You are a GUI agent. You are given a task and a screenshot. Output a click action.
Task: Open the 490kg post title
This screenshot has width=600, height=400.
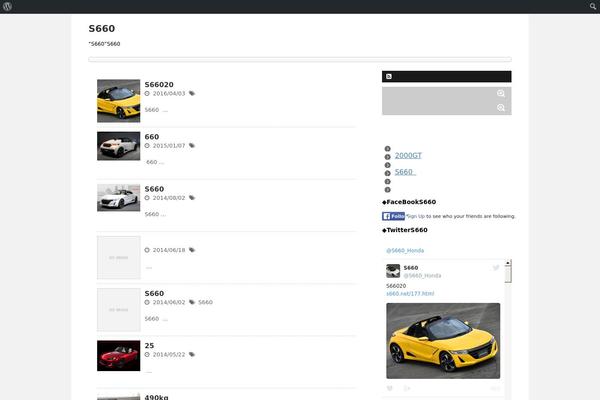[x=157, y=397]
